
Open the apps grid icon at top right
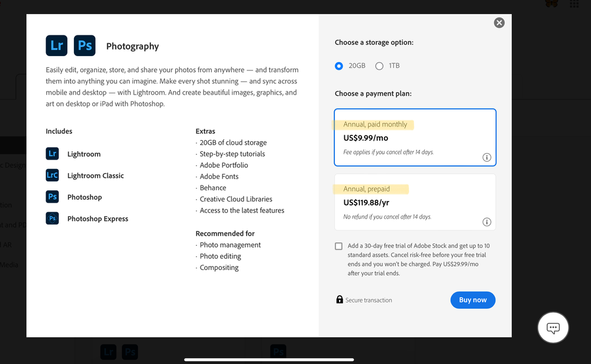coord(574,4)
